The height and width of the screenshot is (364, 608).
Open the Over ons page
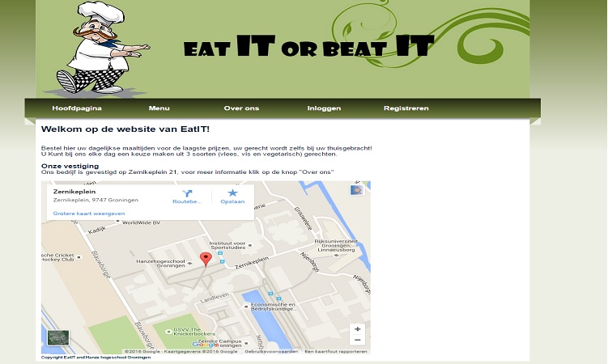point(241,108)
